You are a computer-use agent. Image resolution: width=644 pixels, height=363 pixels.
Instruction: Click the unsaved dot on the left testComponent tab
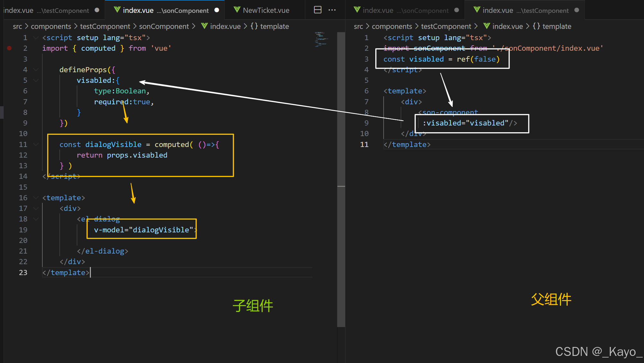tap(97, 10)
